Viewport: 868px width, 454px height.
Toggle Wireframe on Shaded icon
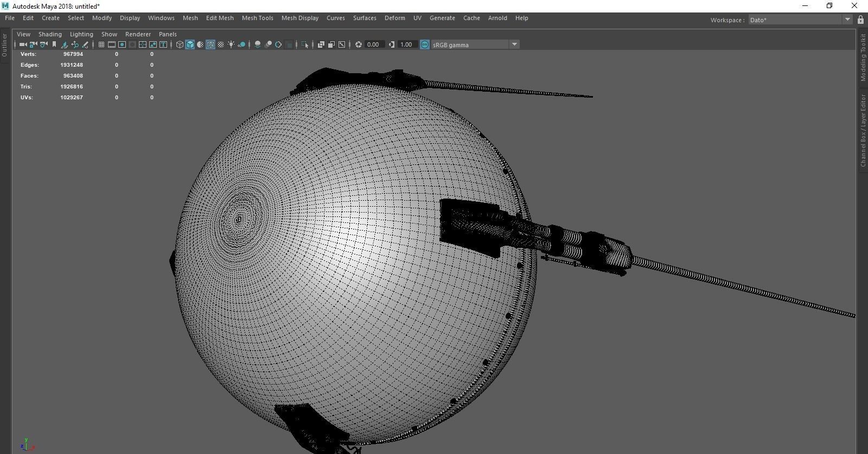click(x=210, y=44)
